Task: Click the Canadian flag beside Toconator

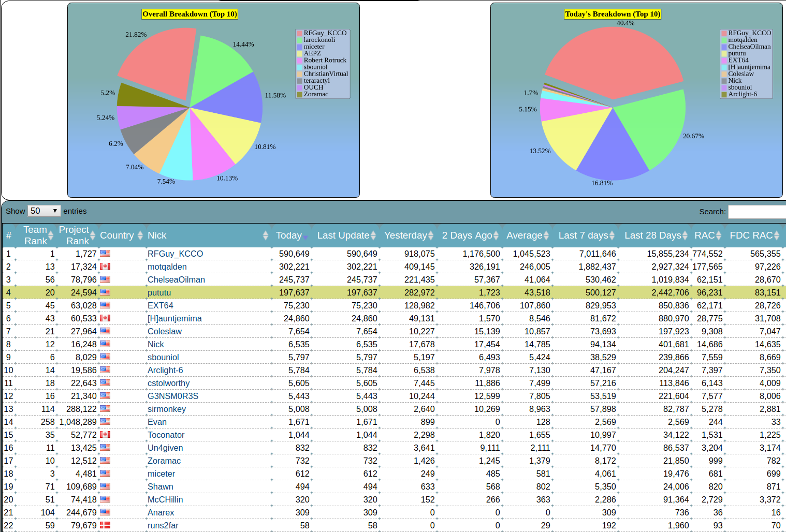Action: 105,435
